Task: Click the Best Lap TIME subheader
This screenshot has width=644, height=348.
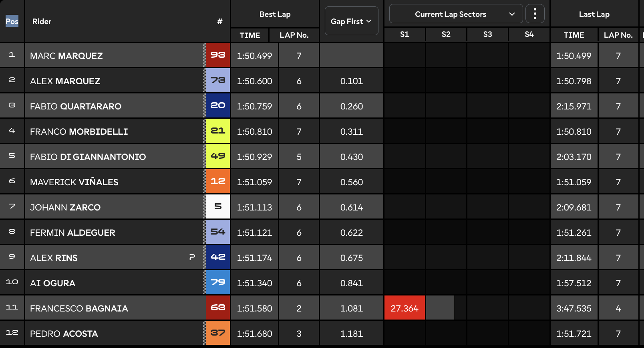Action: tap(250, 35)
